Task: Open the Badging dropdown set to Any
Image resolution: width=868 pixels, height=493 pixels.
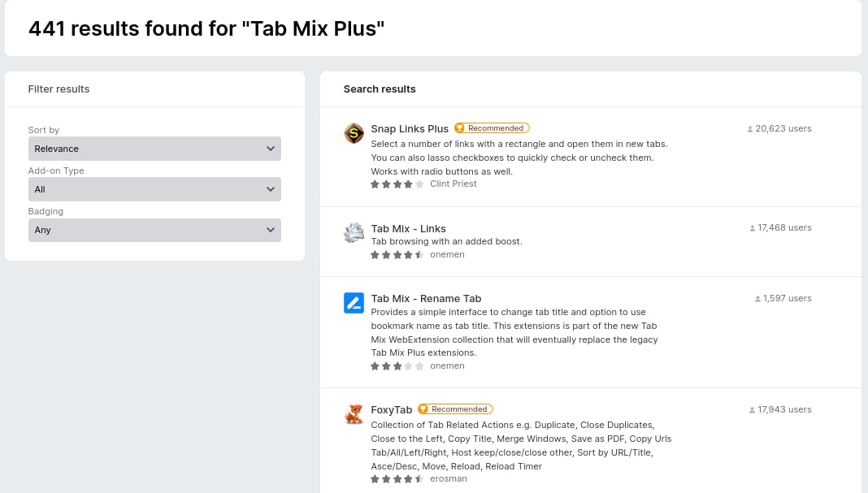Action: pyautogui.click(x=154, y=230)
